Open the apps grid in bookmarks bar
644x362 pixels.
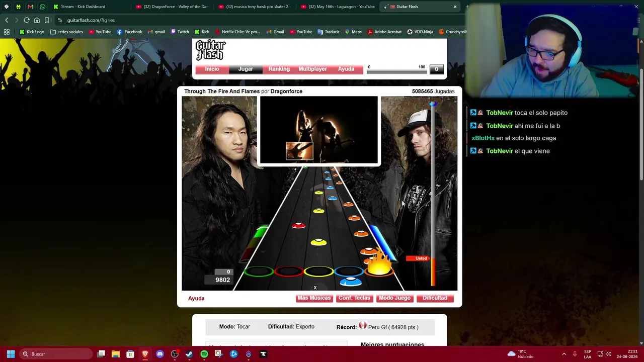[7, 32]
